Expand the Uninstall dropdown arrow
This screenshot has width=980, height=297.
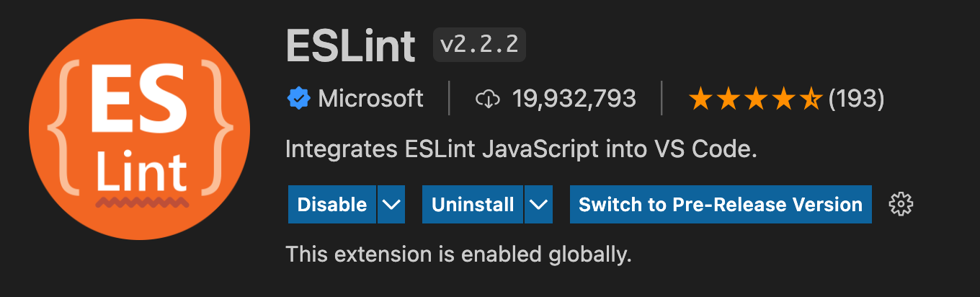point(538,205)
